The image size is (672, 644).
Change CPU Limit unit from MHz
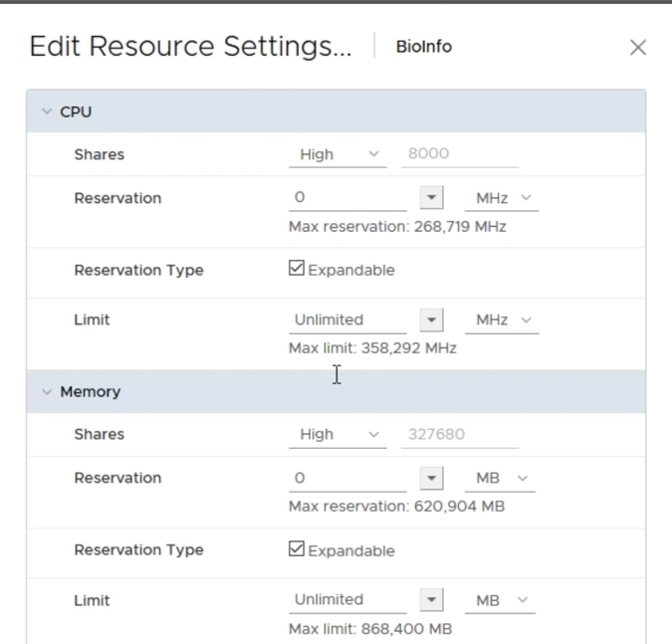[x=502, y=320]
